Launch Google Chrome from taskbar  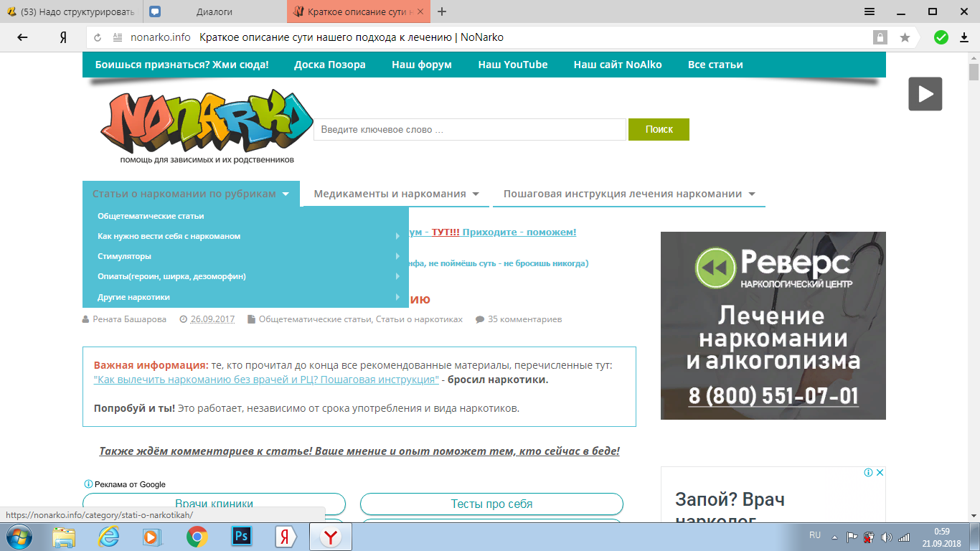(197, 537)
